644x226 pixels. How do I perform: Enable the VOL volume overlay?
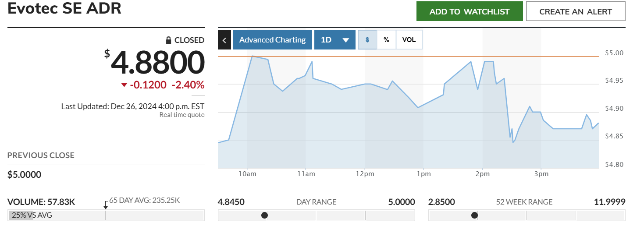coord(409,40)
